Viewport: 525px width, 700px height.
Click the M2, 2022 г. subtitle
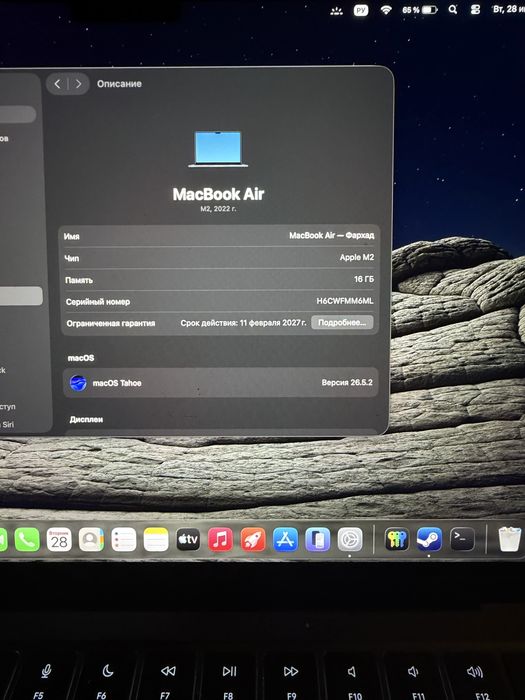click(x=218, y=209)
